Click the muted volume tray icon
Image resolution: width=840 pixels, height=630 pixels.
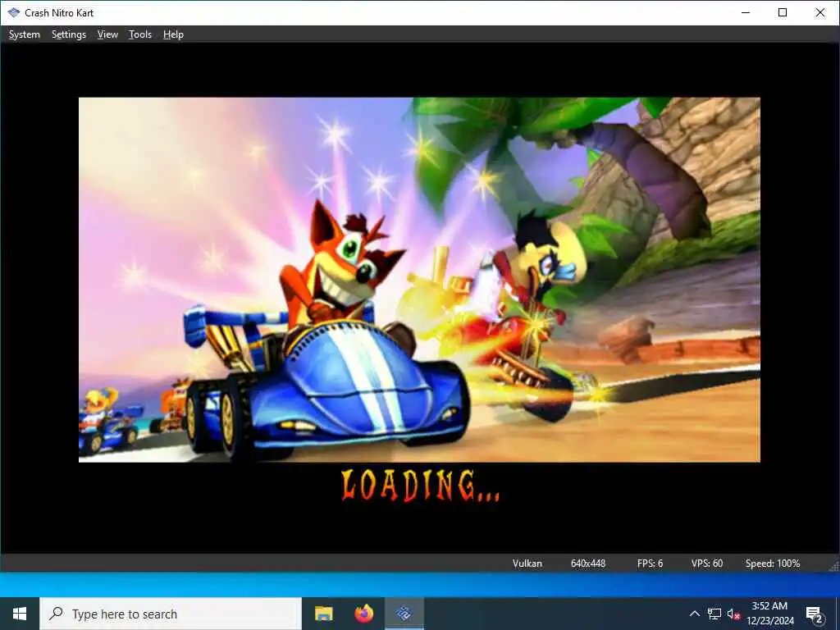click(733, 614)
